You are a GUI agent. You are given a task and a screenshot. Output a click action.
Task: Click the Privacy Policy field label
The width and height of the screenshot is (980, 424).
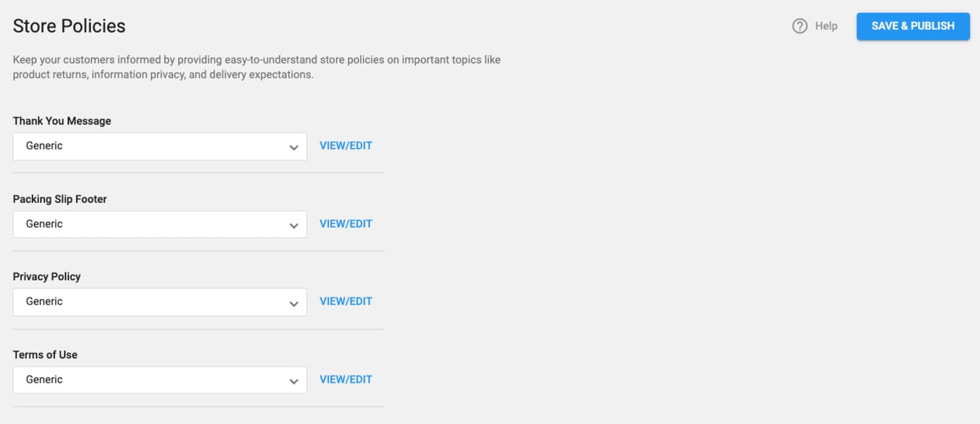click(47, 276)
